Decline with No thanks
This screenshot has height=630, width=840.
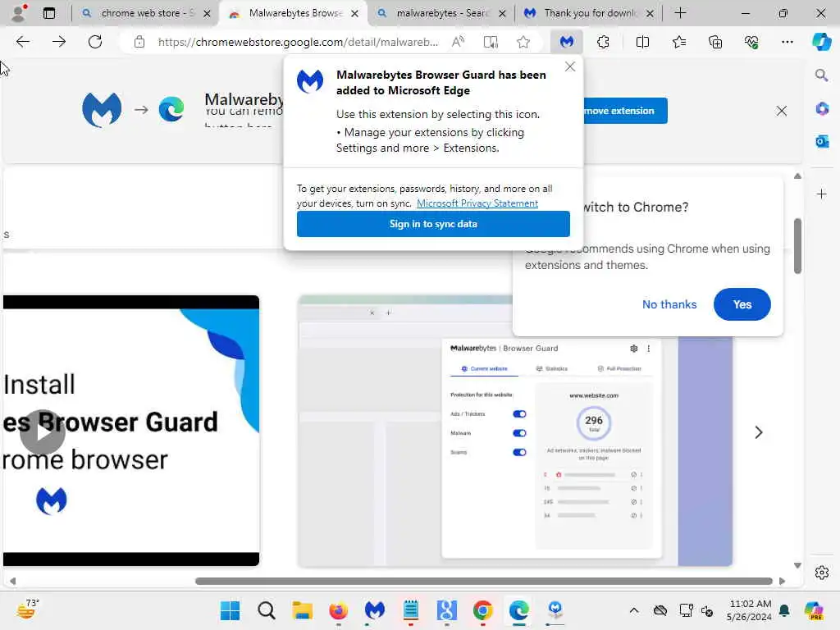tap(669, 304)
